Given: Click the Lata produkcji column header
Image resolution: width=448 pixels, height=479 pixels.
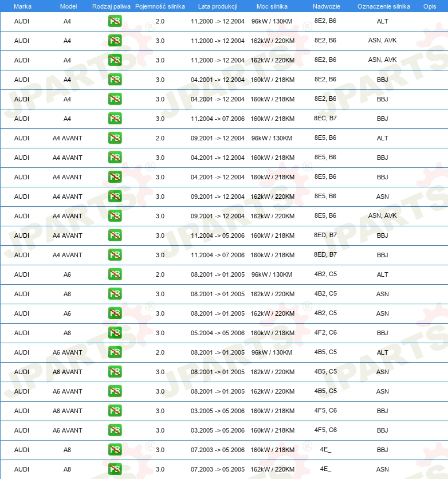Looking at the screenshot, I should (x=218, y=6).
